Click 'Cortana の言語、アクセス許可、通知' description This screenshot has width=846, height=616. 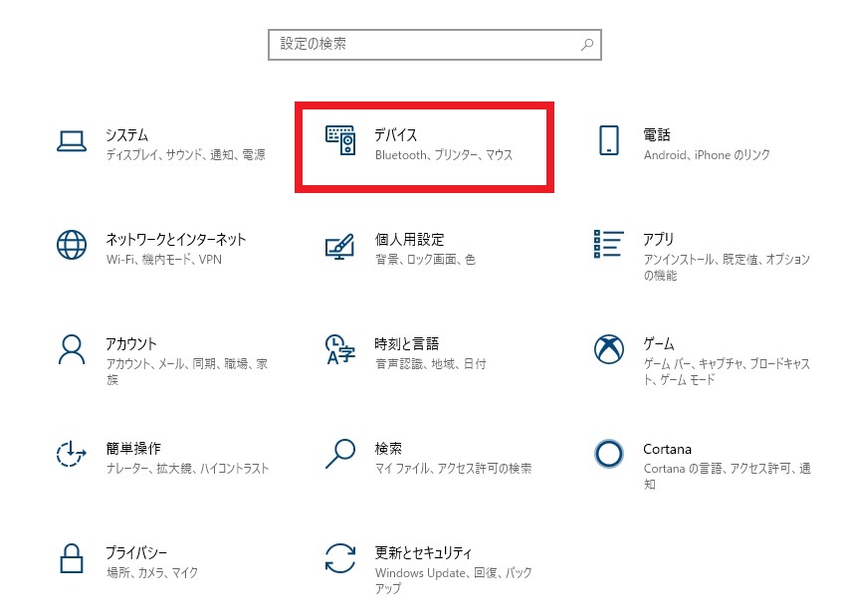tap(727, 476)
